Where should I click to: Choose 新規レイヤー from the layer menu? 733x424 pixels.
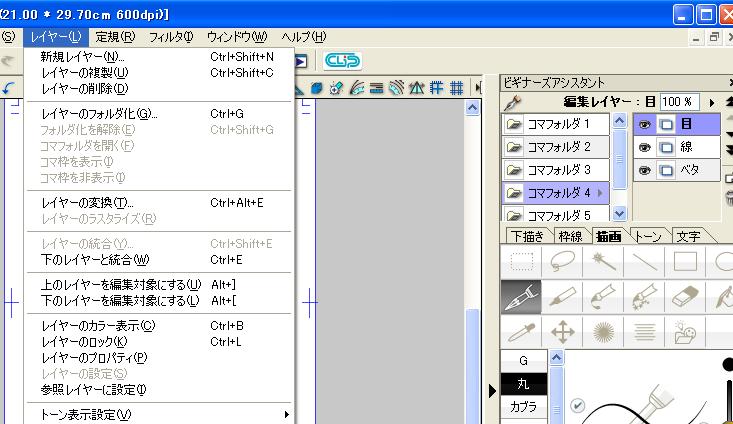click(82, 56)
